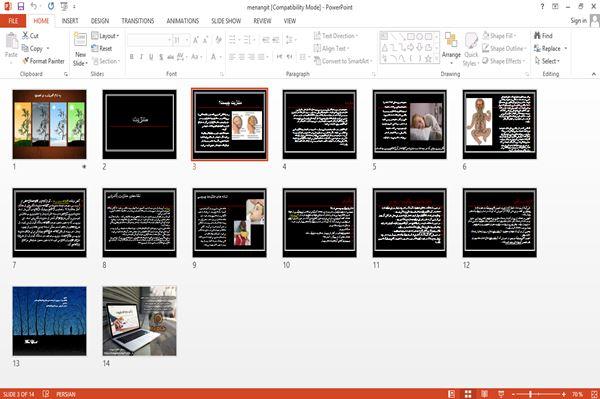Switch to the DESIGN tab
The height and width of the screenshot is (399, 600).
(100, 21)
